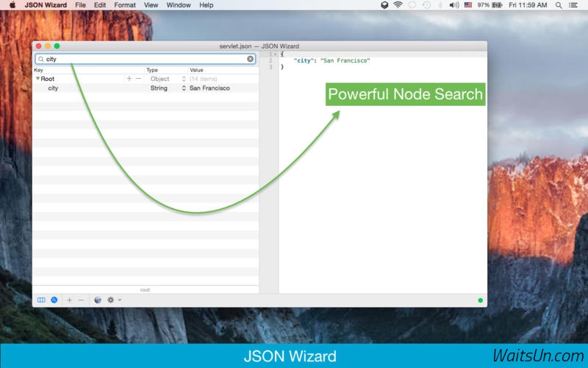
Task: Click the servlet.json window title
Action: (259, 46)
